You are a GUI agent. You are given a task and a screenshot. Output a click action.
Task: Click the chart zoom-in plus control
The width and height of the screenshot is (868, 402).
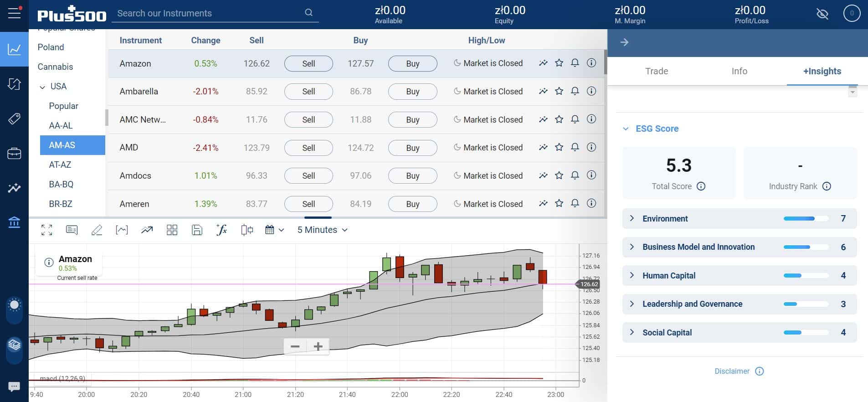point(318,346)
